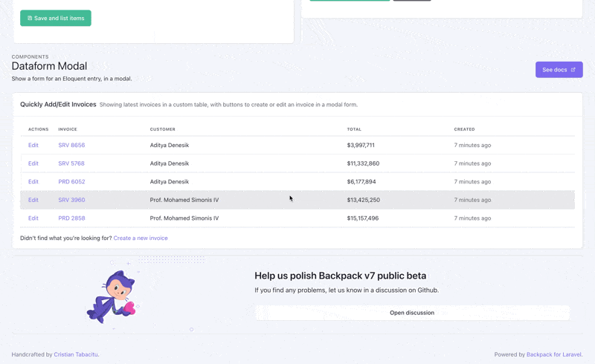
Task: Open invoice link SRV 3960
Action: pos(71,200)
